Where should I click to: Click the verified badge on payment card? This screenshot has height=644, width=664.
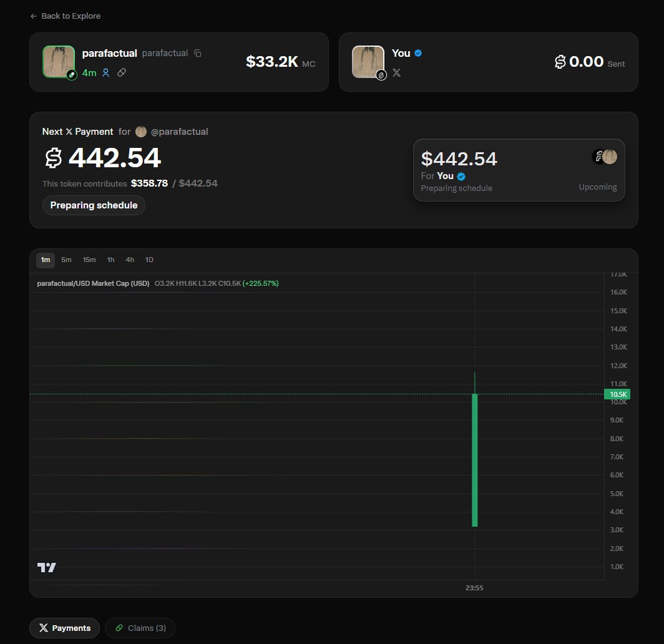461,176
